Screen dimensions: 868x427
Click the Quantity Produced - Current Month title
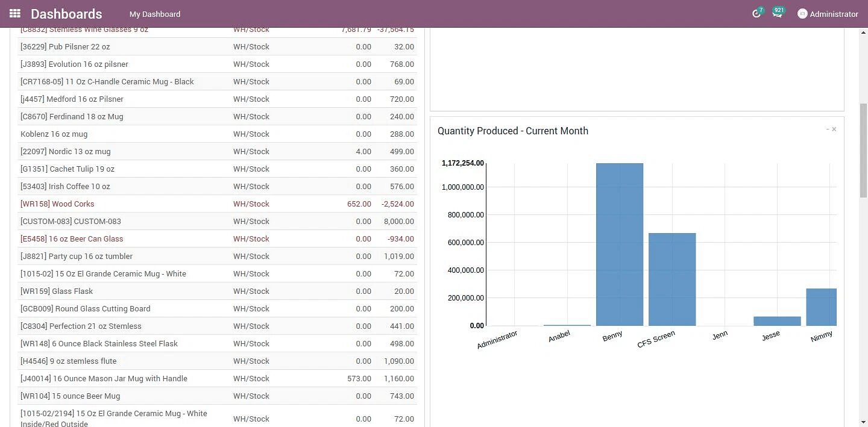[x=512, y=131]
